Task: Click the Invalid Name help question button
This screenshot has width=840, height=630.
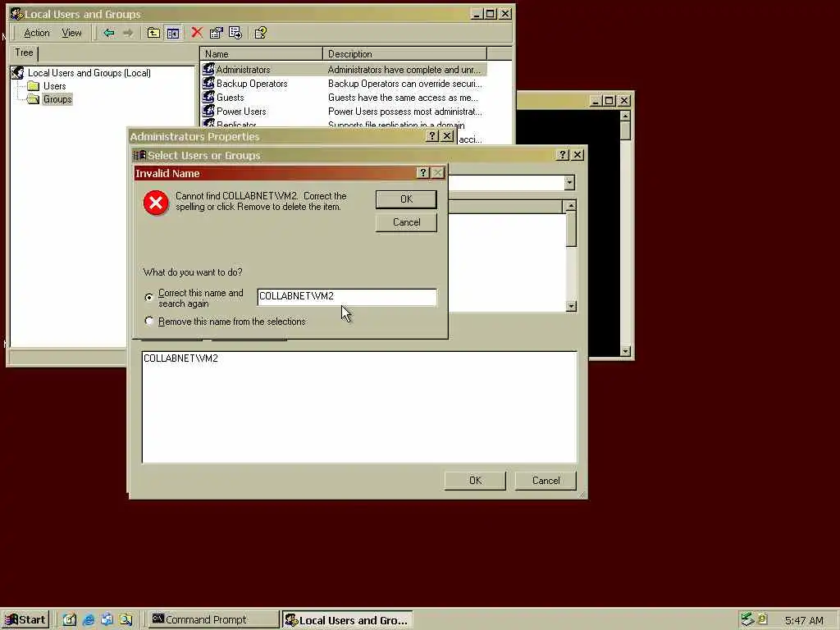Action: tap(422, 172)
